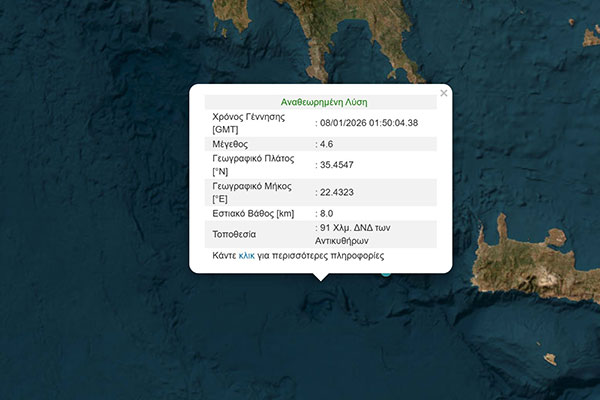Open the 'κλικ' link for more information
The image size is (600, 400).
pos(247,256)
